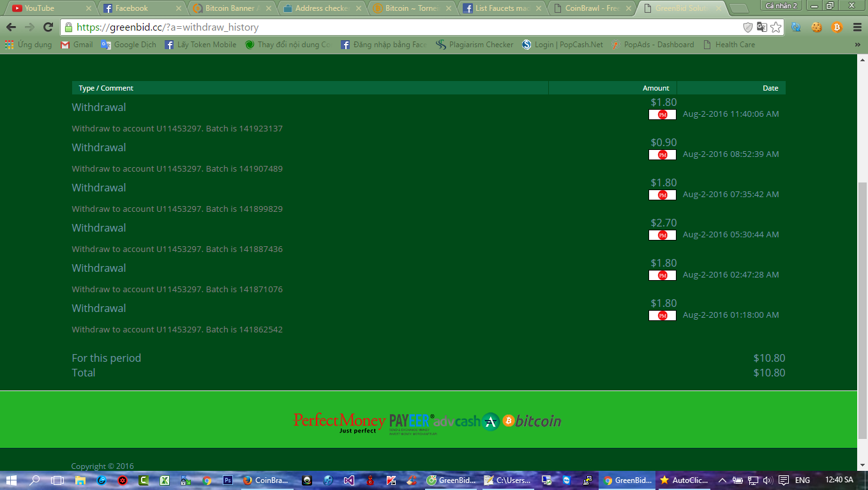This screenshot has width=868, height=490.
Task: Open the Gmail bookmark
Action: pyautogui.click(x=77, y=45)
